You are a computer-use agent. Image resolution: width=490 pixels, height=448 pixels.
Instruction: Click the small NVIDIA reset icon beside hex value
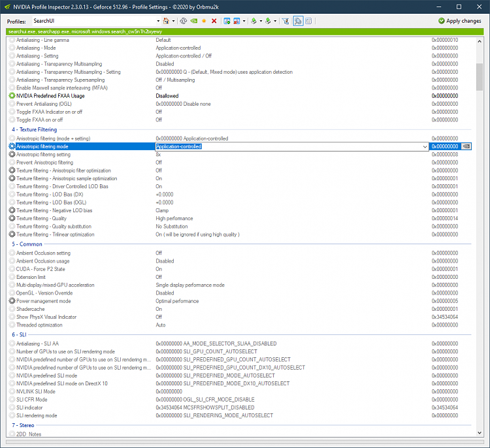point(466,146)
